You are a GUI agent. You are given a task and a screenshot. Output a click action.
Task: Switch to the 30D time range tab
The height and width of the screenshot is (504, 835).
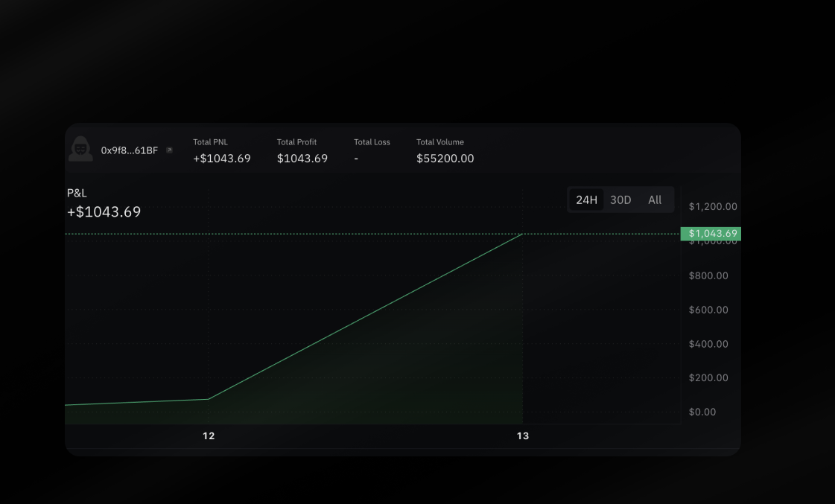click(x=620, y=200)
